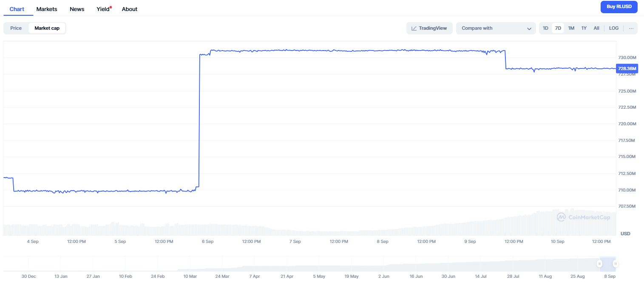
Task: Click the 707.50M axis label
Action: pyautogui.click(x=627, y=206)
